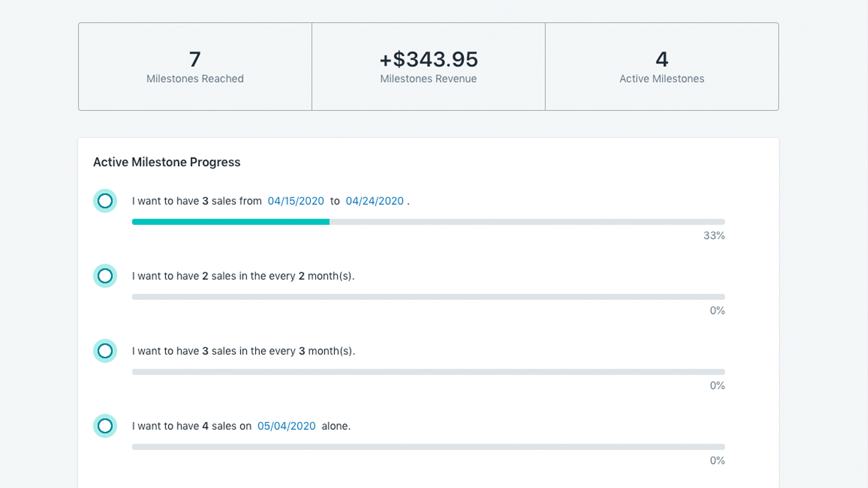Click the Milestones Revenue label
This screenshot has height=488, width=868.
point(428,79)
